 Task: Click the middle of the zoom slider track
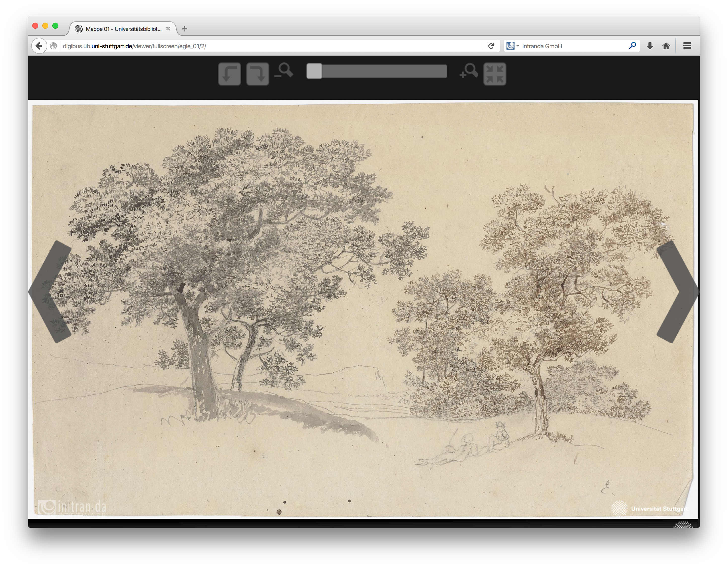pos(377,71)
